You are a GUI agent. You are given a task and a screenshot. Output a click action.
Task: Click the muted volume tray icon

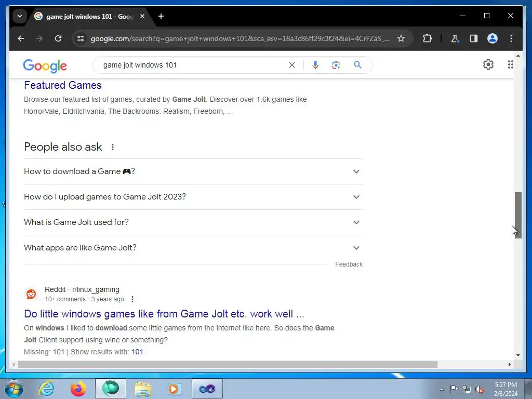(480, 389)
